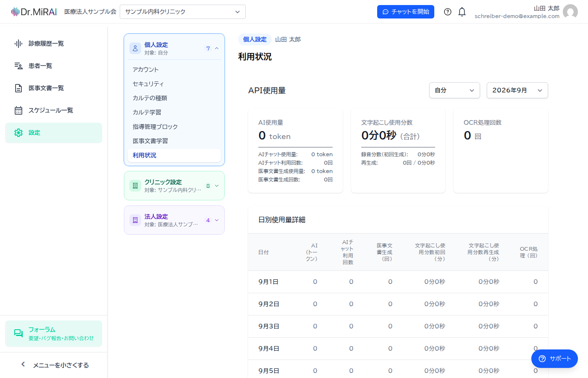
Task: Open スケジュール一覧 in sidebar
Action: tap(54, 110)
